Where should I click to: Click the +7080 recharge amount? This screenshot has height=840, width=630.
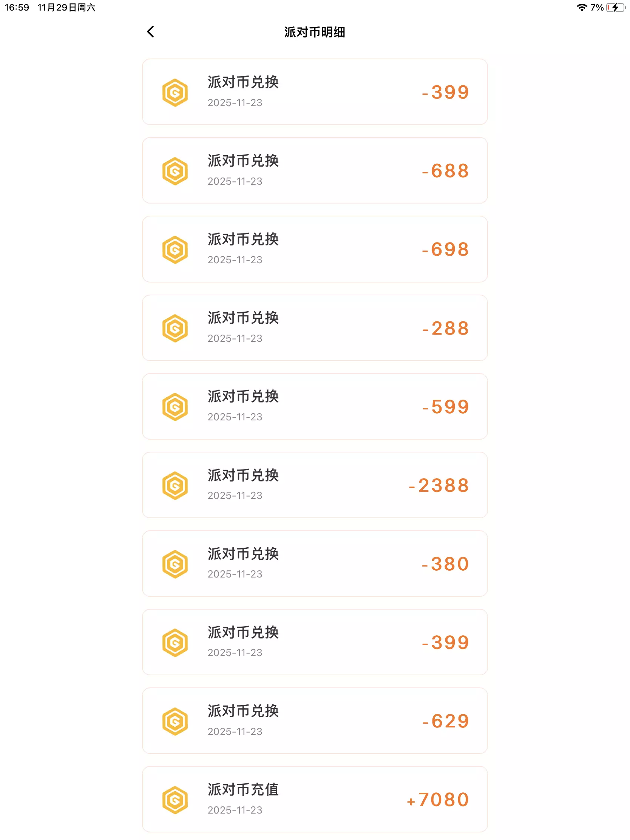[438, 800]
